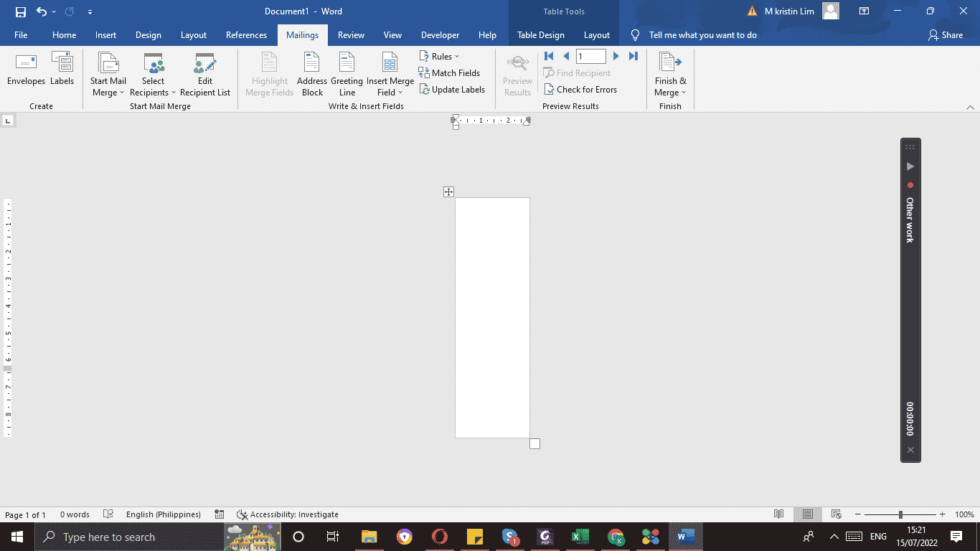Click the taskbar search box
Image resolution: width=980 pixels, height=551 pixels.
pos(129,537)
